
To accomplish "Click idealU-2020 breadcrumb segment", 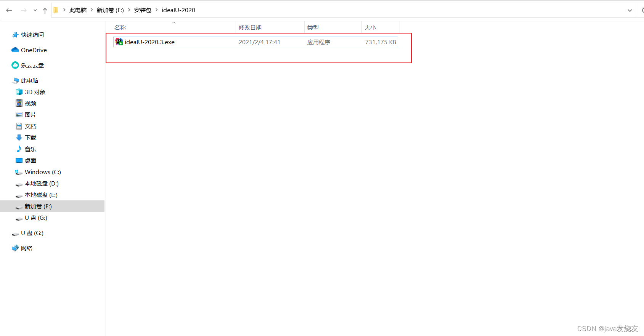I will pyautogui.click(x=178, y=10).
